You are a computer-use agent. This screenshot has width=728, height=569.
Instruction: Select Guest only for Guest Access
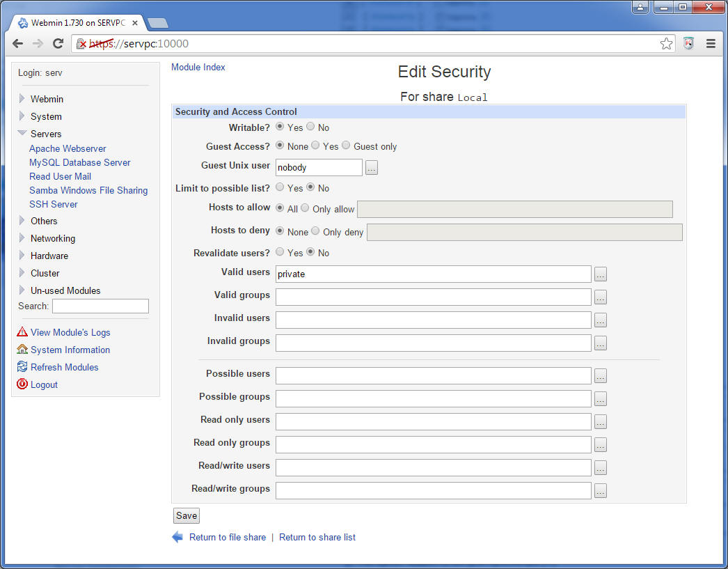point(346,146)
